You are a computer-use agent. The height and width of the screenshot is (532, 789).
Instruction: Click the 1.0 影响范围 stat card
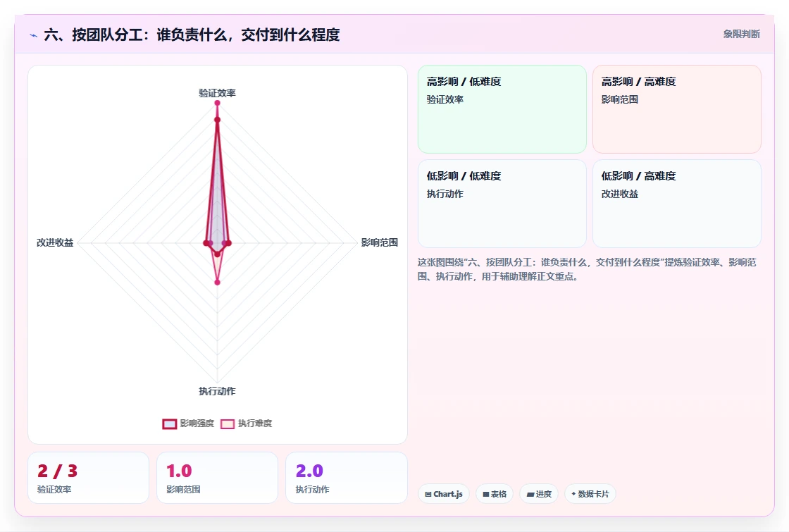click(x=218, y=478)
